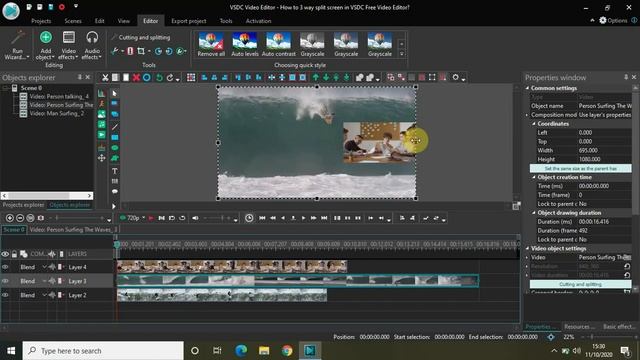640x360 pixels.
Task: Toggle Layer 3 audio waveform icon
Action: click(x=52, y=281)
